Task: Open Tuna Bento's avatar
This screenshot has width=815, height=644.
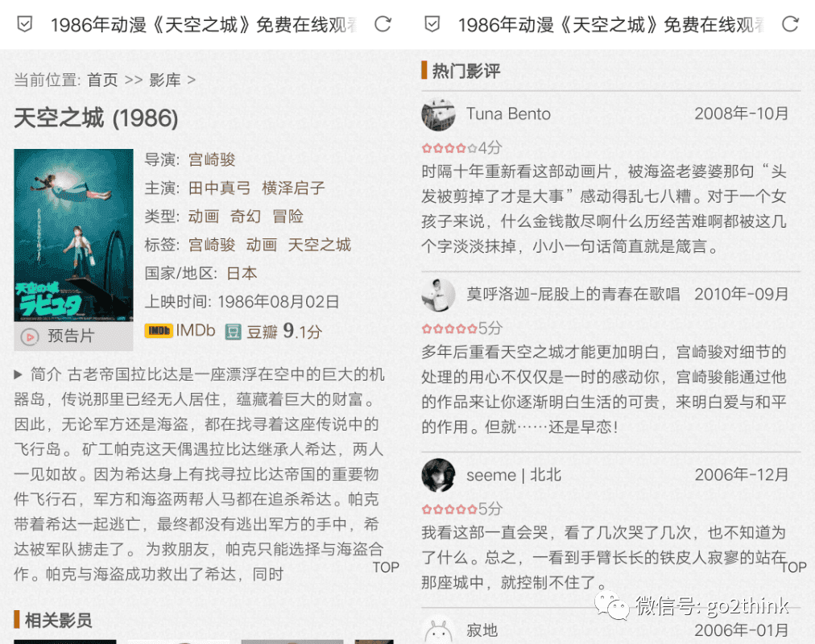Action: pyautogui.click(x=438, y=114)
